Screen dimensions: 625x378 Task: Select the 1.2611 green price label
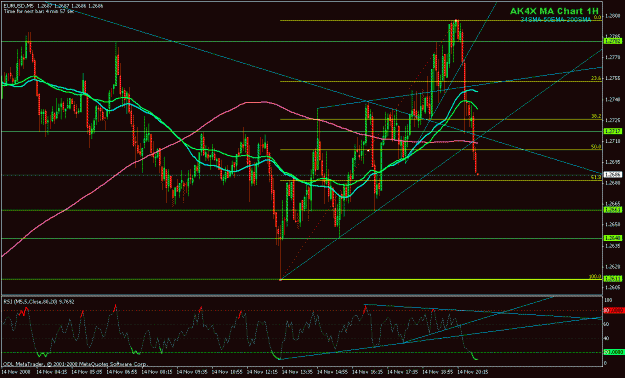point(612,279)
